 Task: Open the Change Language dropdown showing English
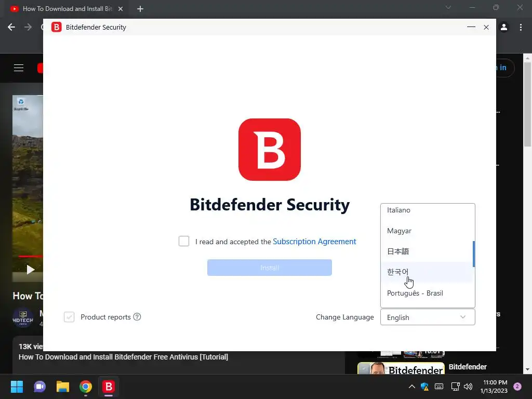pyautogui.click(x=428, y=317)
